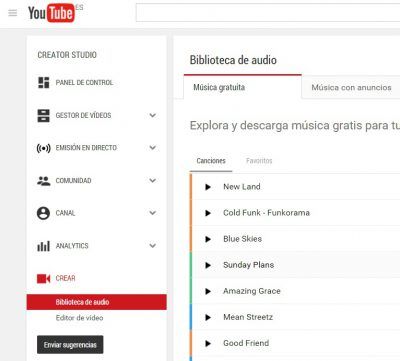Image resolution: width=400 pixels, height=361 pixels.
Task: Click the Crear camera icon
Action: click(44, 278)
